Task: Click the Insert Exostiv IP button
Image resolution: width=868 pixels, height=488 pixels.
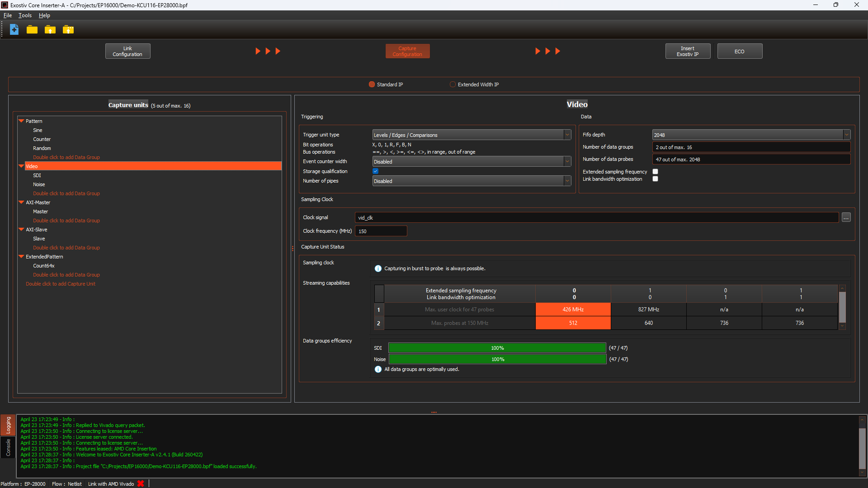Action: point(687,51)
